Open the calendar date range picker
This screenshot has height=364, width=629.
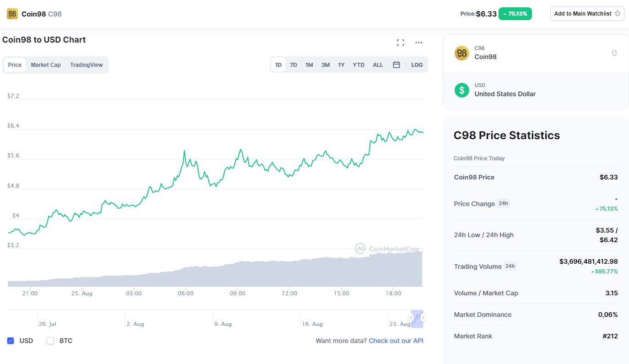pos(396,65)
